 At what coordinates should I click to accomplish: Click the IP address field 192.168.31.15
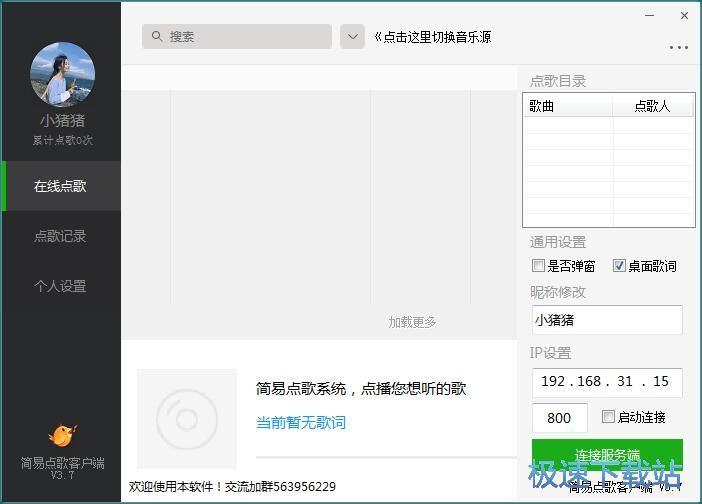[x=607, y=382]
